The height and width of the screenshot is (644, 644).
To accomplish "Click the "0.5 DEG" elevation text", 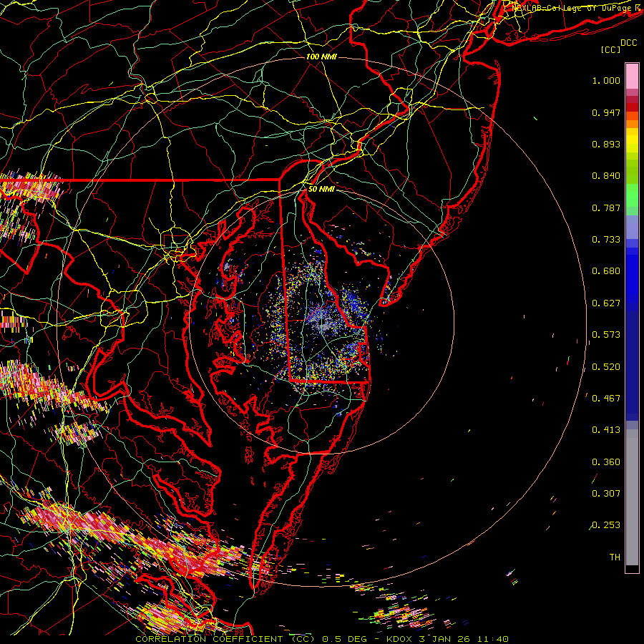I will click(x=344, y=639).
